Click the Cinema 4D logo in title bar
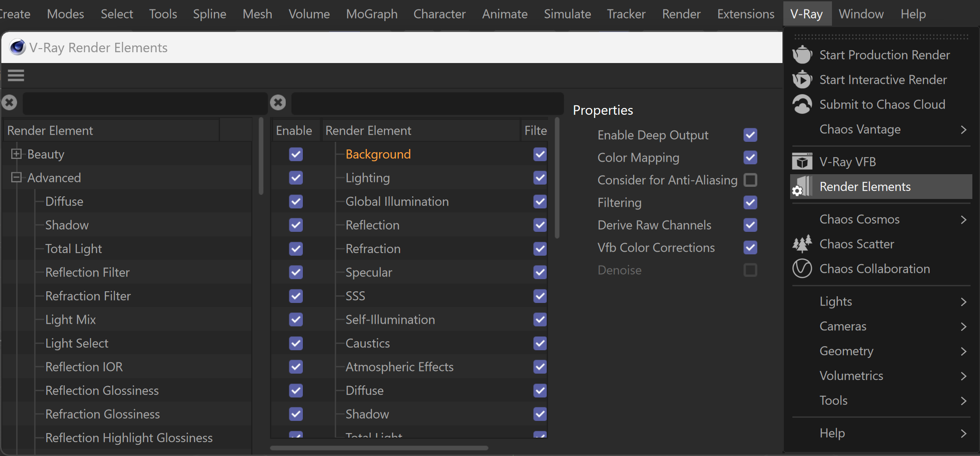The height and width of the screenshot is (456, 980). (18, 47)
